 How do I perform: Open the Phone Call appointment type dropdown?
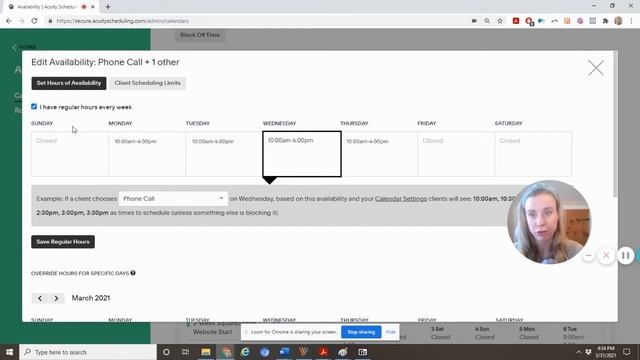point(173,199)
